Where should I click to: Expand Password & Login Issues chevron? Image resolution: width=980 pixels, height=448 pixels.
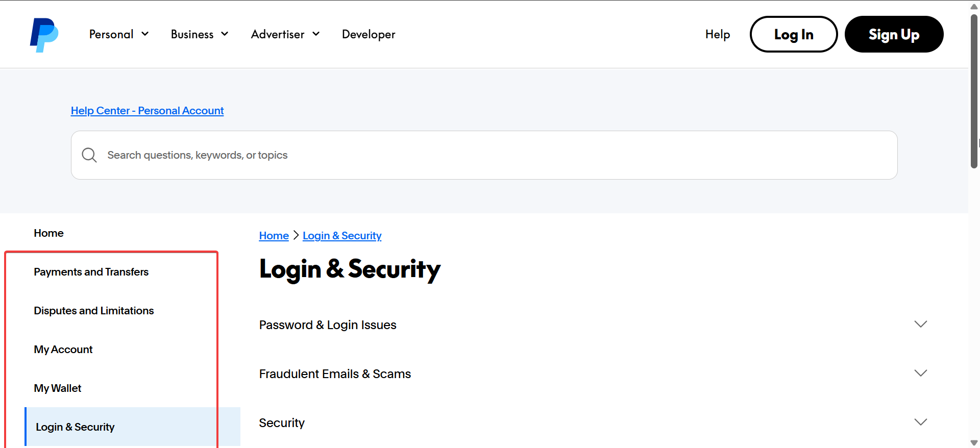[920, 325]
